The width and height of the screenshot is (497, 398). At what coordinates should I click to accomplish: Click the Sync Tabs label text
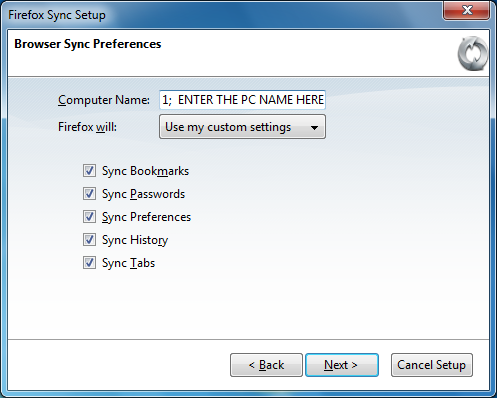point(128,263)
